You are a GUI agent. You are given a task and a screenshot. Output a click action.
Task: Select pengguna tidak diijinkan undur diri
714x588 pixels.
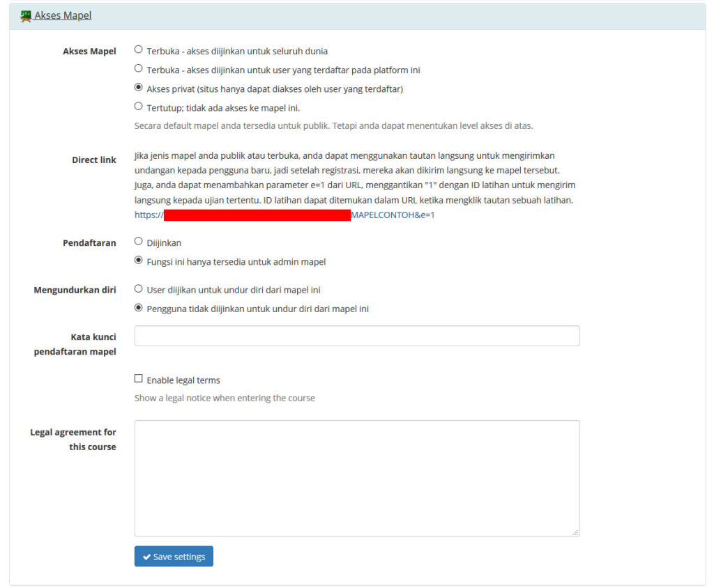138,309
